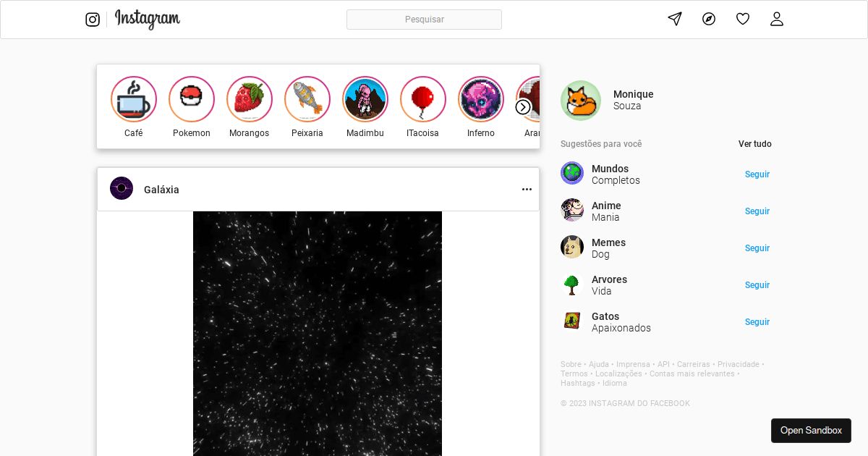Open the Inferno story skull icon
This screenshot has height=456, width=868.
coord(480,98)
